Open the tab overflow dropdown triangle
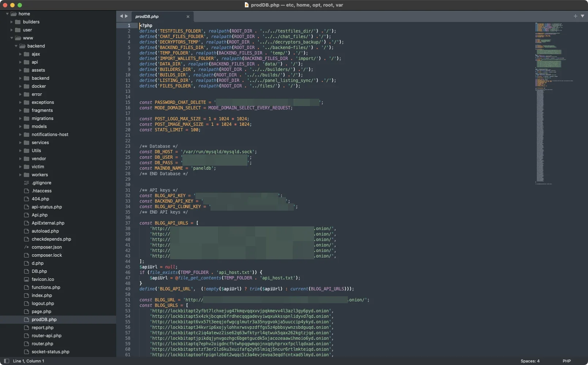 click(583, 16)
